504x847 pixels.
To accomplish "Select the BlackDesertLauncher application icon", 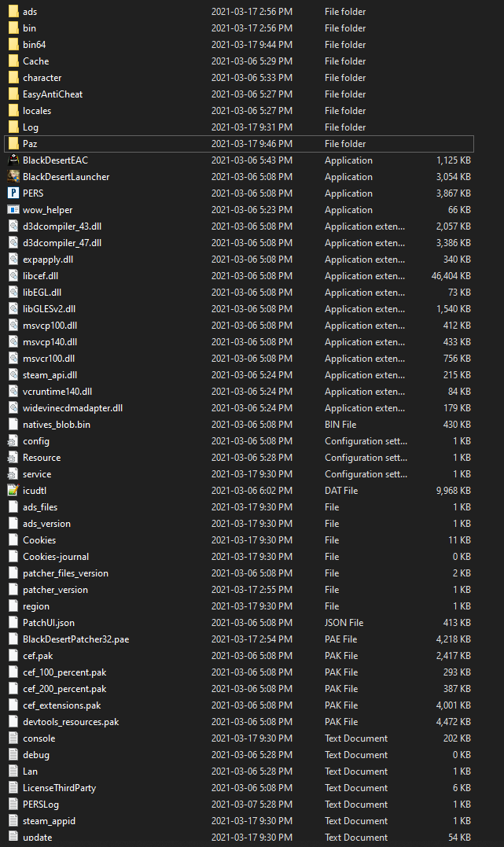I will click(x=13, y=177).
